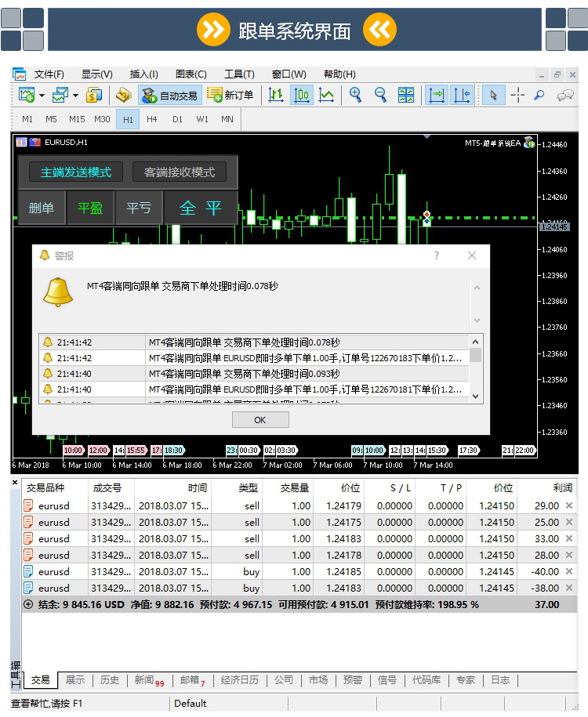Screen dimensions: 588x717
Task: Click the alert dialog help question mark
Action: [437, 255]
